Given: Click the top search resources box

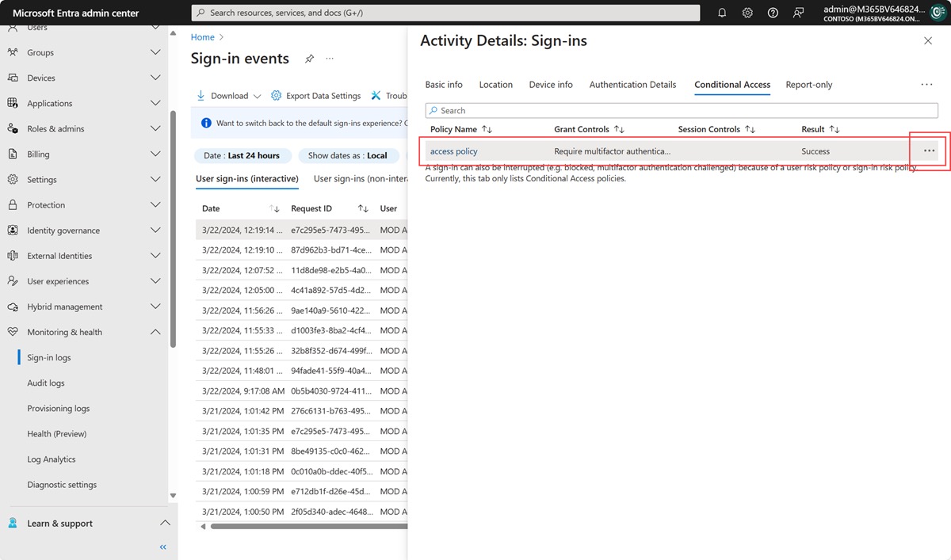Looking at the screenshot, I should [x=445, y=13].
